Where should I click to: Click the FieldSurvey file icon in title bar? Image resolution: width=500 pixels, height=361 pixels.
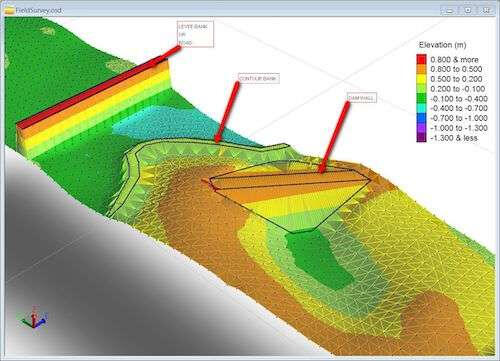click(x=9, y=10)
